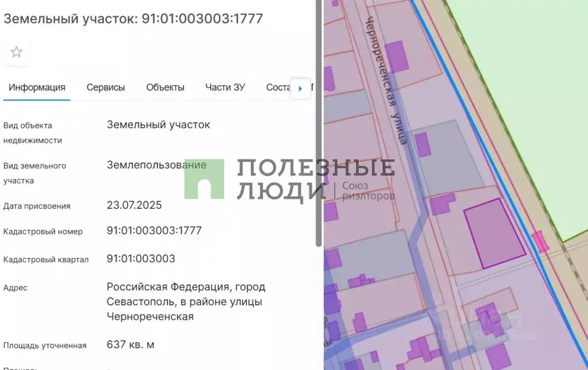The image size is (588, 370).
Task: Add the land parcel to favorites via star icon
Action: (16, 52)
